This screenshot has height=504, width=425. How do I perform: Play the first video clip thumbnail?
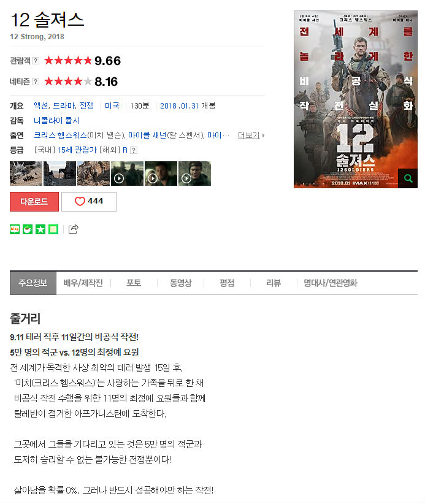click(x=128, y=174)
